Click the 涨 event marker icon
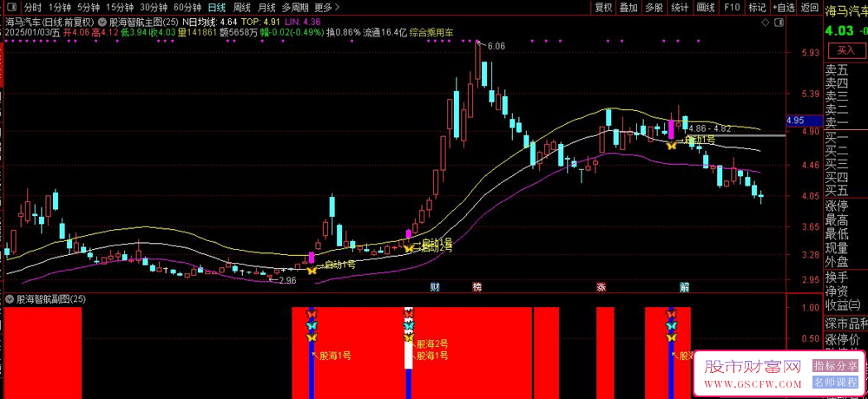This screenshot has height=399, width=868. coord(602,287)
